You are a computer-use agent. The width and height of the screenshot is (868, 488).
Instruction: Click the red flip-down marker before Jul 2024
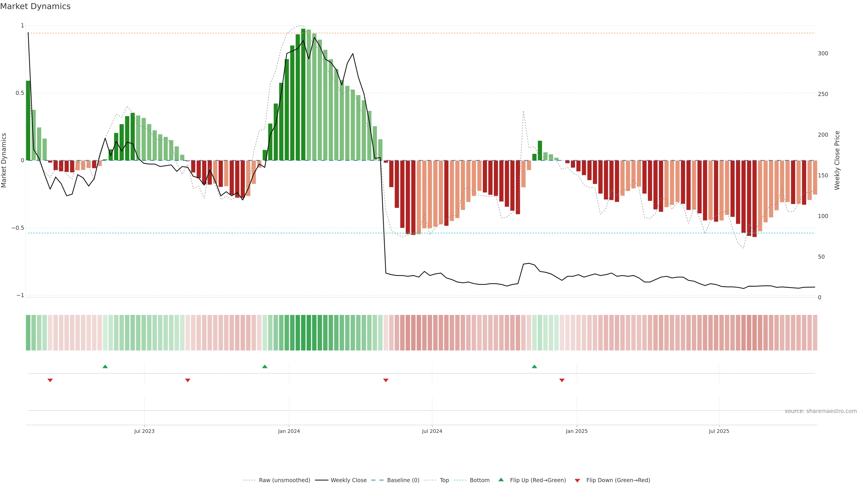[386, 380]
